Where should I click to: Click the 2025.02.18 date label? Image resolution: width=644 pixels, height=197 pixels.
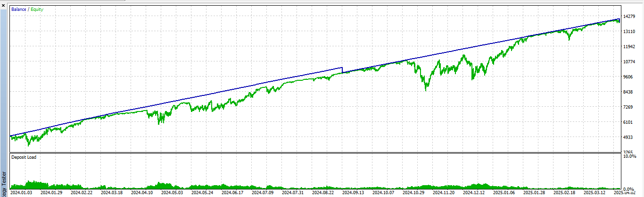(x=565, y=193)
